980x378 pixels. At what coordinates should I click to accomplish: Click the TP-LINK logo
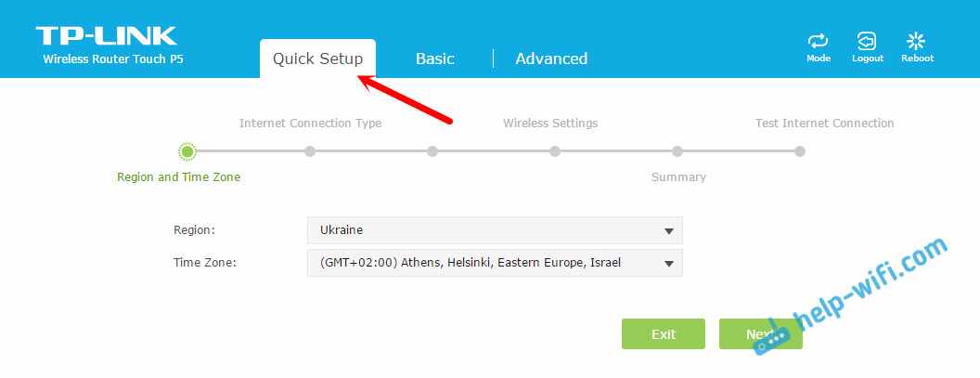pyautogui.click(x=106, y=36)
